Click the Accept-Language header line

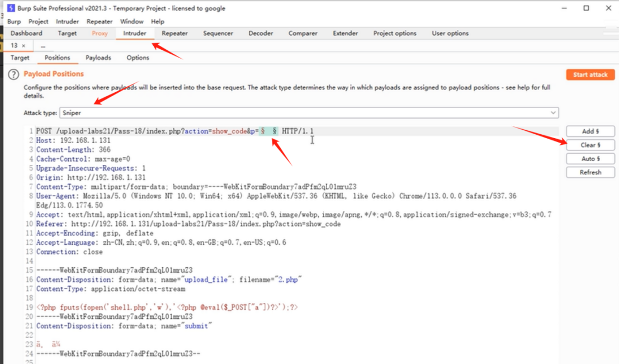pos(161,243)
